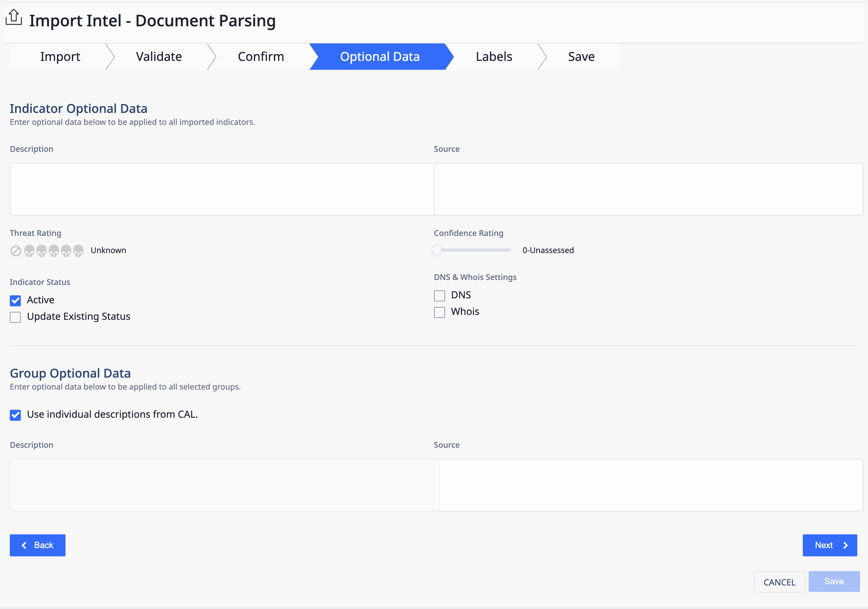Click the '0-Unassessed' confidence value
The height and width of the screenshot is (609, 868).
[x=548, y=250]
